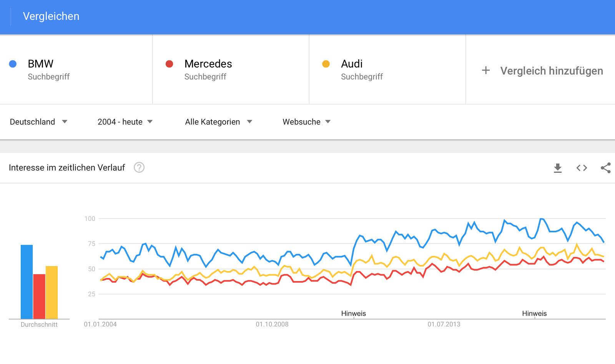Download the interest-over-time chart data
The height and width of the screenshot is (364, 615).
point(558,168)
